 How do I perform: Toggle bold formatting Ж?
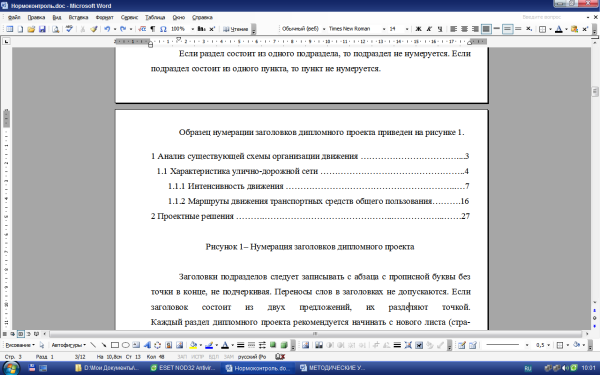418,29
